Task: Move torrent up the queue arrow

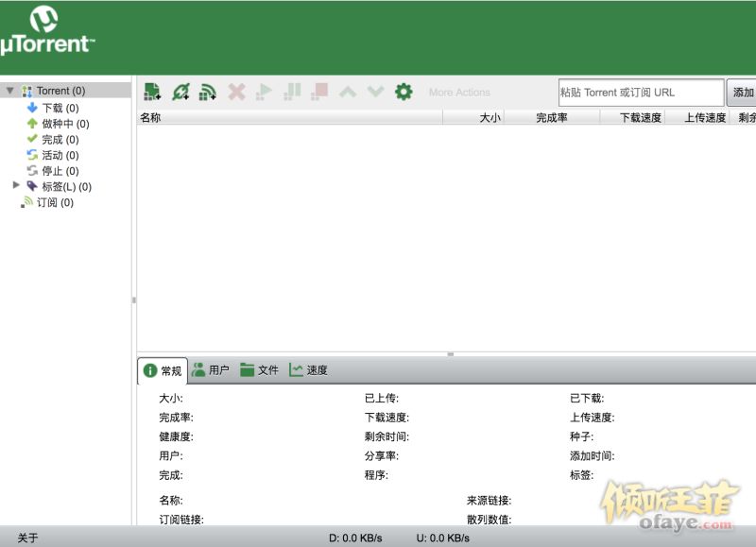Action: coord(348,92)
